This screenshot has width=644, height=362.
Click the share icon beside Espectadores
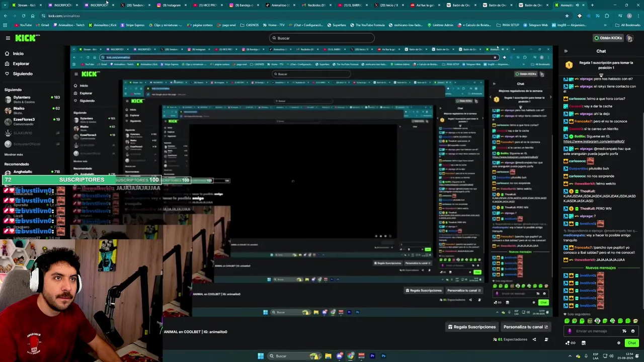tap(534, 340)
